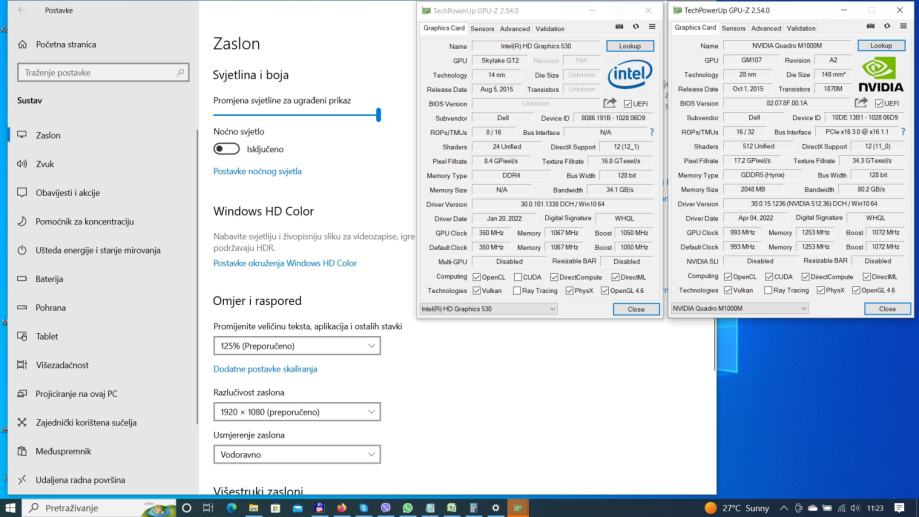Click settings sidebar scrollbar
The image size is (919, 517).
click(197, 275)
